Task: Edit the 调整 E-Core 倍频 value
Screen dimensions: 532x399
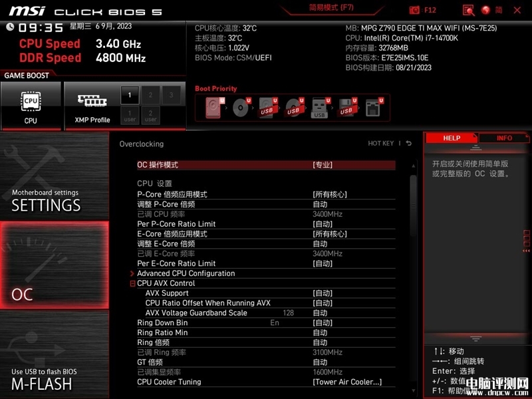Action: tap(266, 243)
